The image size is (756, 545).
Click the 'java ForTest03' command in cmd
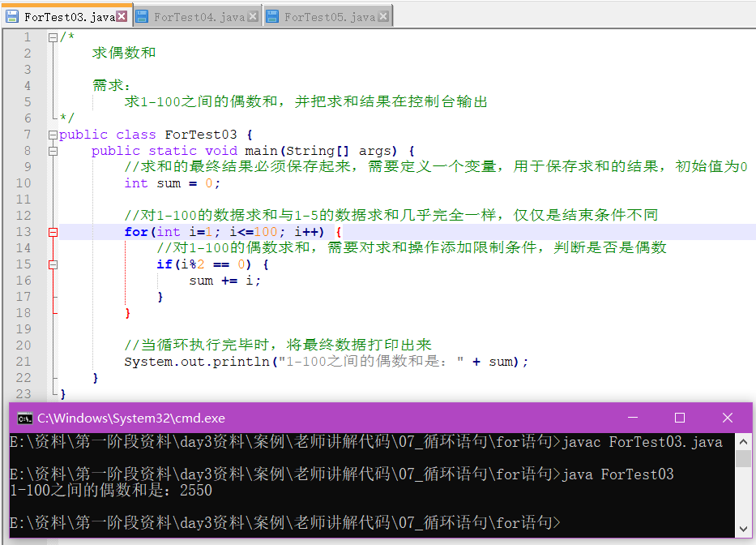[x=617, y=474]
